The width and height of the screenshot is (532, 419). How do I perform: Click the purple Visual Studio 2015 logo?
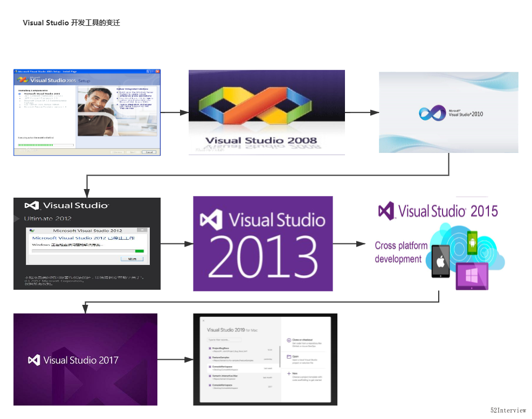coord(386,211)
